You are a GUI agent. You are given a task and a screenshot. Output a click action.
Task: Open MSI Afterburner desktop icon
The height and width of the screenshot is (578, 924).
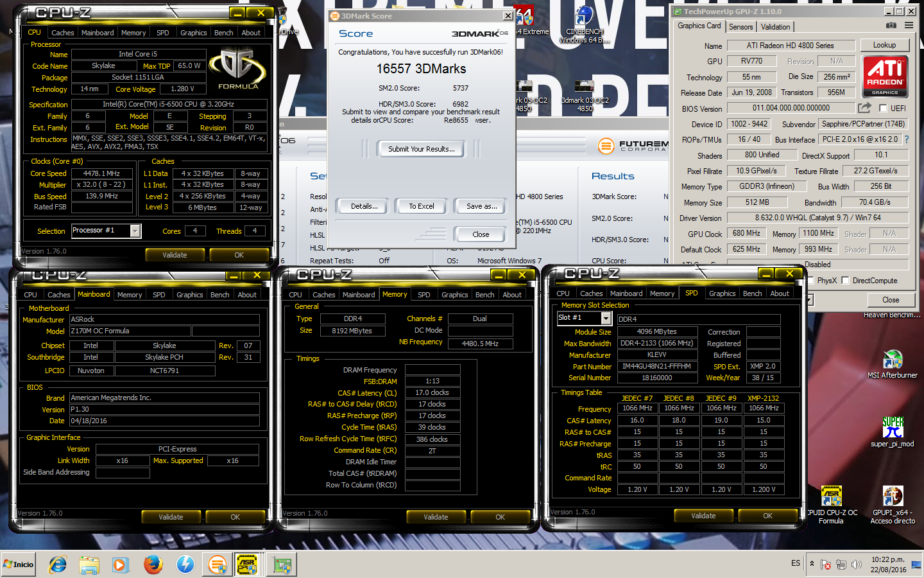[x=893, y=364]
